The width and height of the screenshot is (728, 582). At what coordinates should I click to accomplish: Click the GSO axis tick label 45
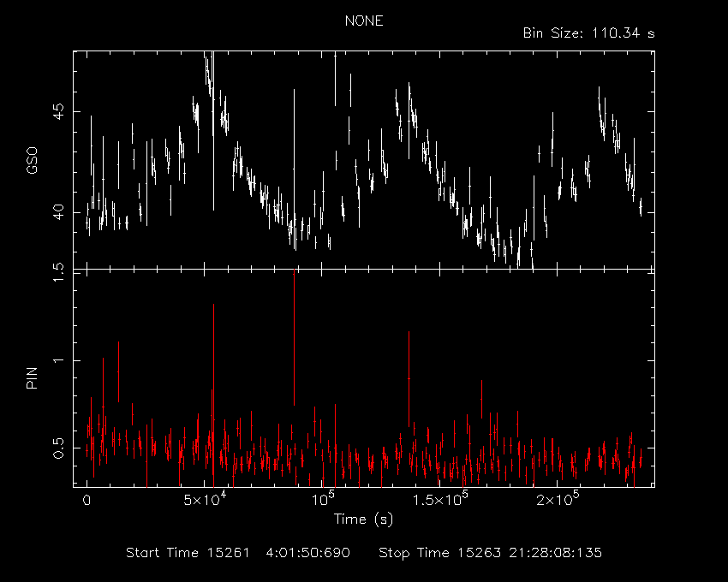click(x=58, y=111)
